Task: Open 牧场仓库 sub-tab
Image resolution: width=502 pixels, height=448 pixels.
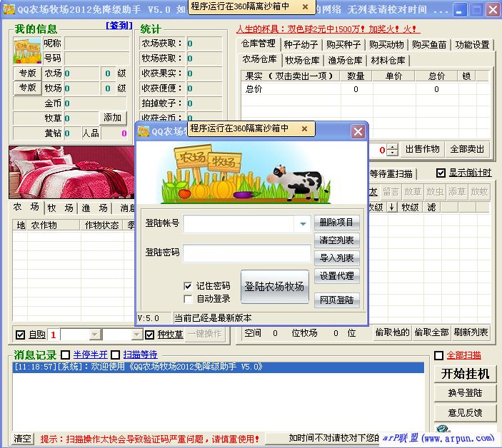Action: coord(302,60)
